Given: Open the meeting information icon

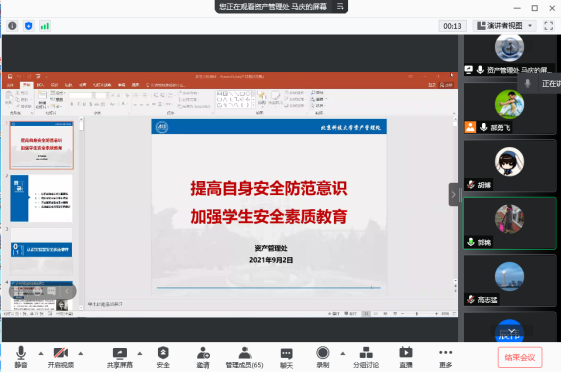Looking at the screenshot, I should pos(12,26).
